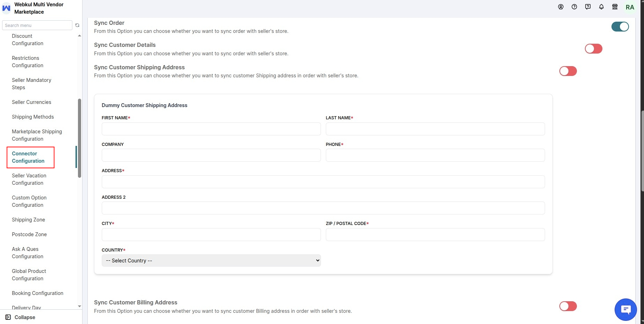Open the live chat bubble button
Screen dimensions: 644x324
coord(626,310)
